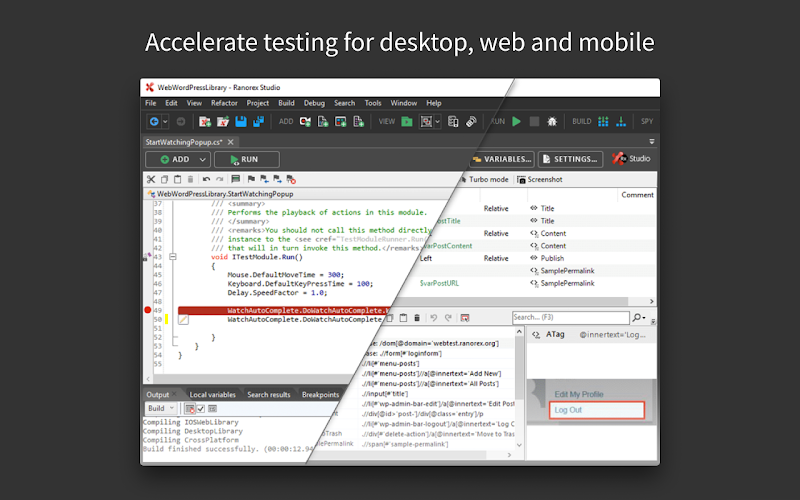Image resolution: width=800 pixels, height=500 pixels.
Task: Click the Clear bookmarks flag with red mark
Action: pos(291,180)
